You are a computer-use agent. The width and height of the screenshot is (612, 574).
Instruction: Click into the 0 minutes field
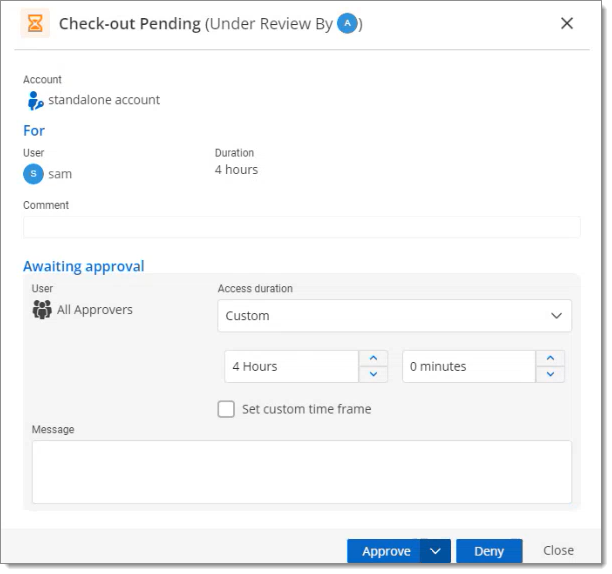[x=469, y=366]
